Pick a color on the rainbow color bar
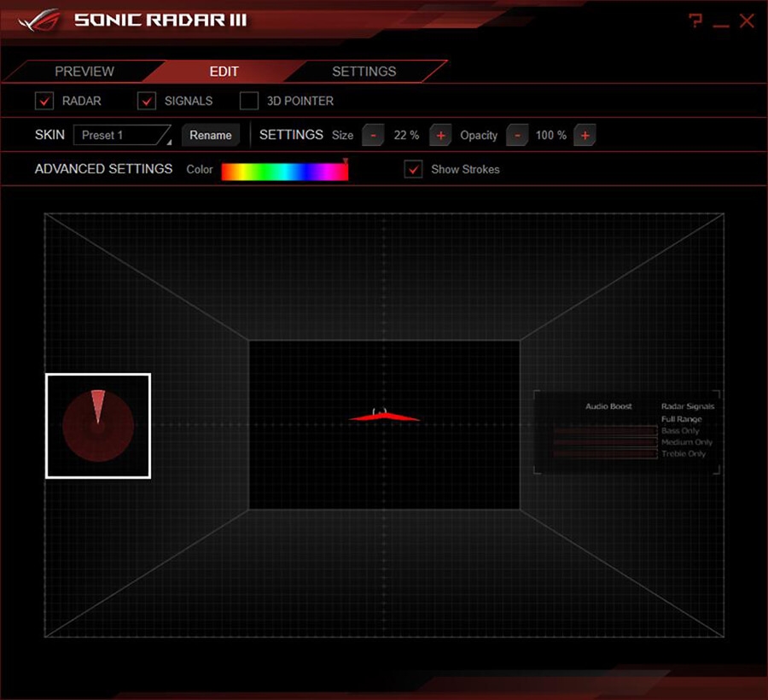Viewport: 768px width, 700px height. 284,172
